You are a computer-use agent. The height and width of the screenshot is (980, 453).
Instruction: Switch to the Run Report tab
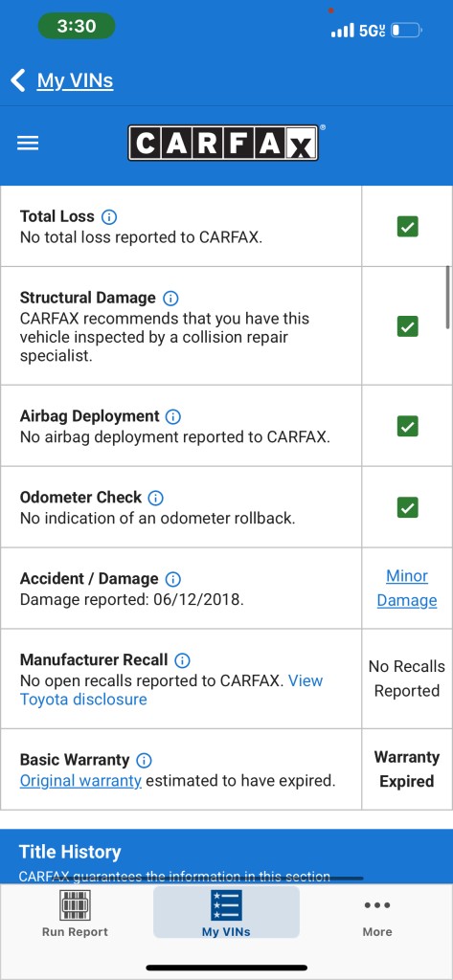pyautogui.click(x=75, y=915)
